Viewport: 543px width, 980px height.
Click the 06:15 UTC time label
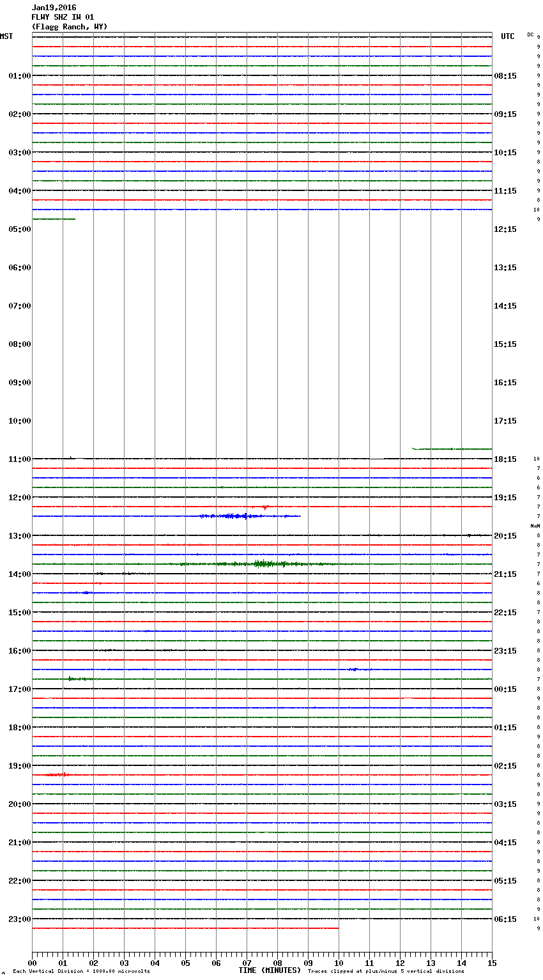point(505,919)
